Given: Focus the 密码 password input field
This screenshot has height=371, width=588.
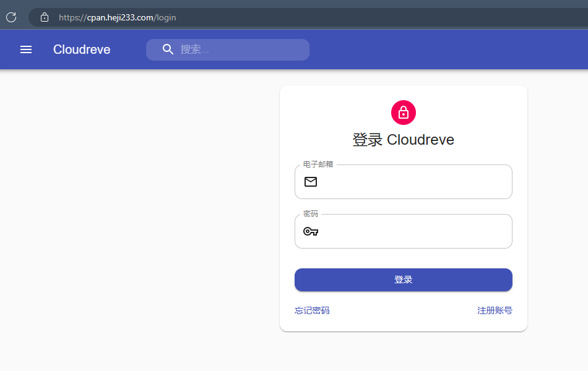Looking at the screenshot, I should pos(404,231).
